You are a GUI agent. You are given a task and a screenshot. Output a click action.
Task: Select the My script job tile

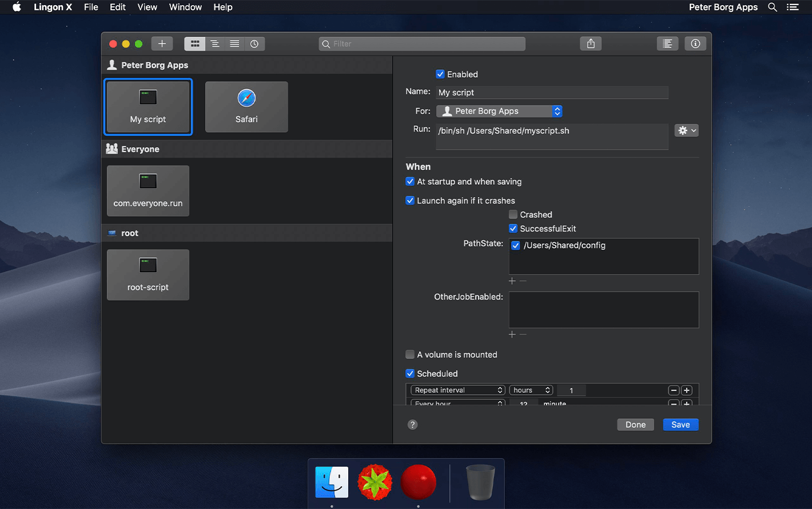click(148, 107)
